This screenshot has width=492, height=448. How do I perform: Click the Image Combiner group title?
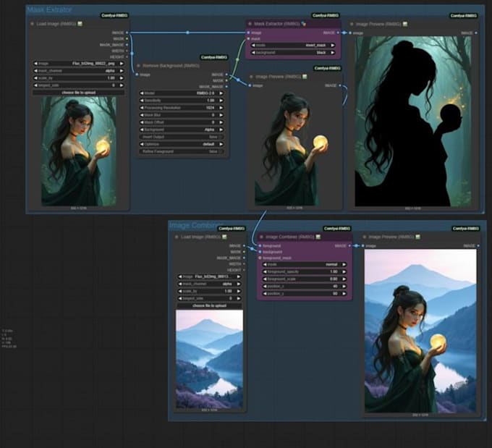(193, 225)
